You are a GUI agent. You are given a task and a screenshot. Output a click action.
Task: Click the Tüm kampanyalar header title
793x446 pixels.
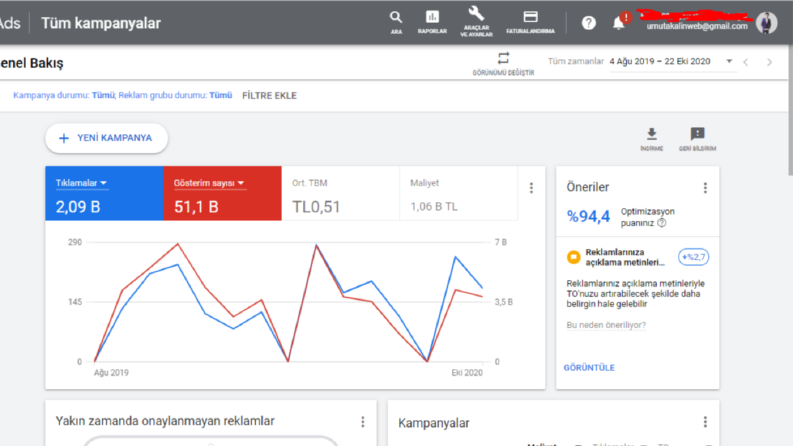[101, 23]
